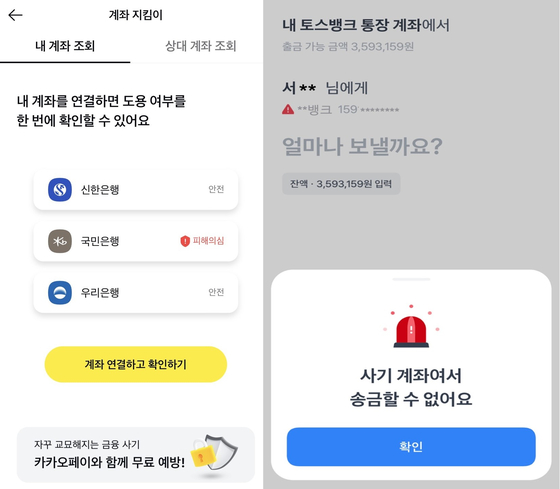560x489 pixels.
Task: Click the red shield 피해의심 warning icon
Action: [x=185, y=241]
